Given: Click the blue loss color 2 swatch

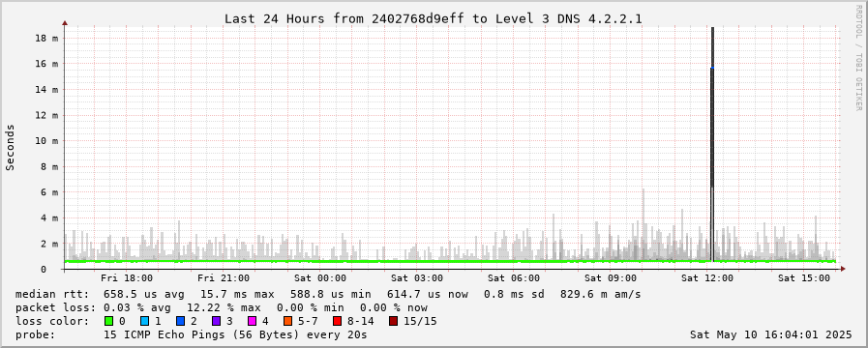Looking at the screenshot, I should pyautogui.click(x=180, y=321).
